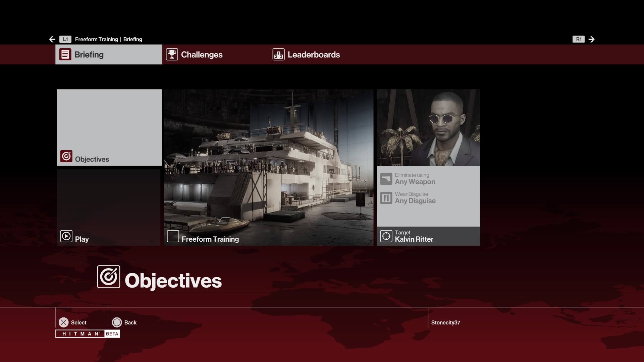This screenshot has width=644, height=362.
Task: Click the Briefing document icon
Action: point(65,54)
